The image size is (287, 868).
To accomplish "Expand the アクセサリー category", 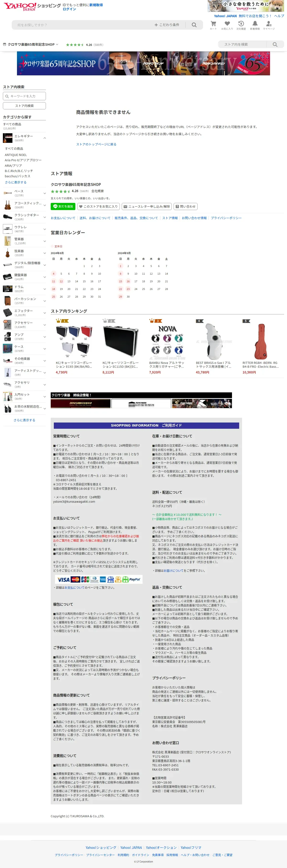I will click(44, 325).
